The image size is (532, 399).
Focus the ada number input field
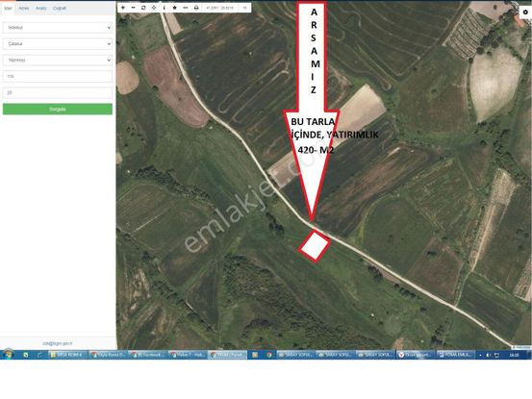[x=58, y=76]
